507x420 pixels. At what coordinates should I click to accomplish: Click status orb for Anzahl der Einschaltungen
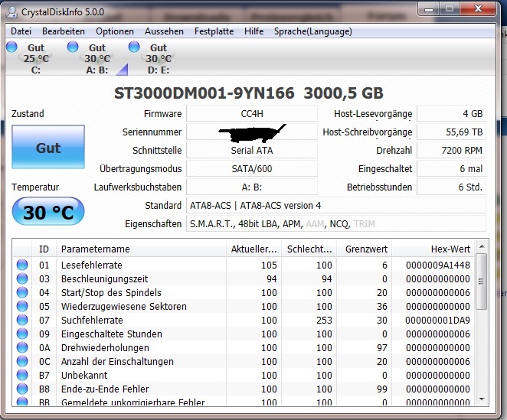click(22, 361)
